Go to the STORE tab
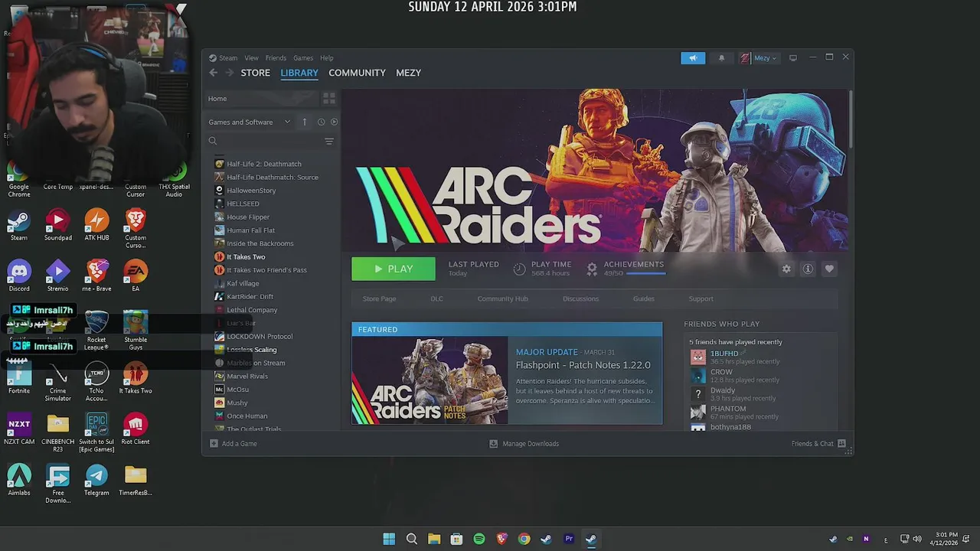Image resolution: width=980 pixels, height=551 pixels. pyautogui.click(x=256, y=73)
